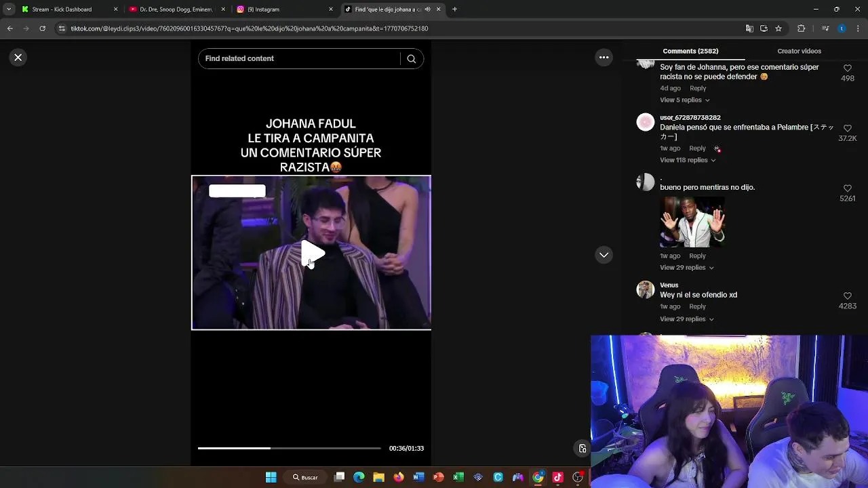868x488 pixels.
Task: Expand View 5 replies
Action: tap(684, 100)
